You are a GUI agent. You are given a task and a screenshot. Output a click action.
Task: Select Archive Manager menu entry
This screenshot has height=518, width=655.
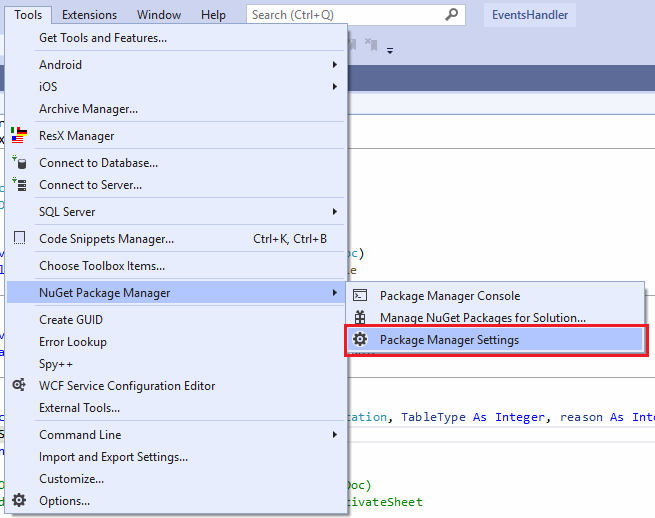click(176, 109)
